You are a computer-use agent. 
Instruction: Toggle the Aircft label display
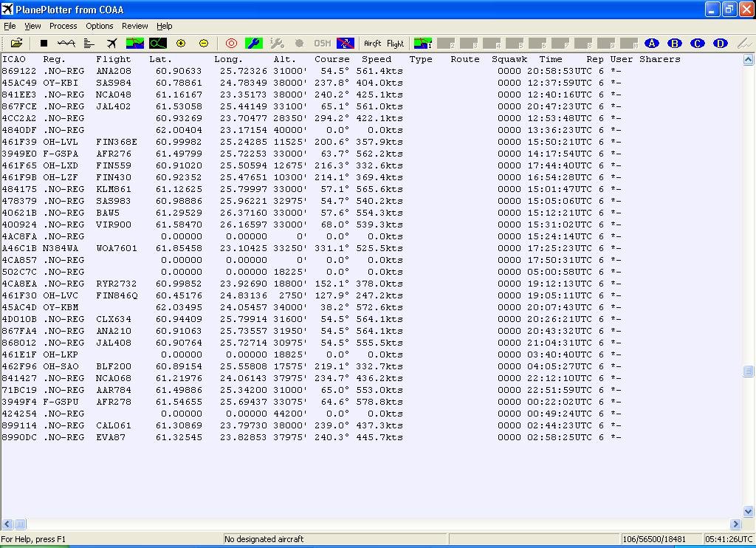pyautogui.click(x=372, y=44)
